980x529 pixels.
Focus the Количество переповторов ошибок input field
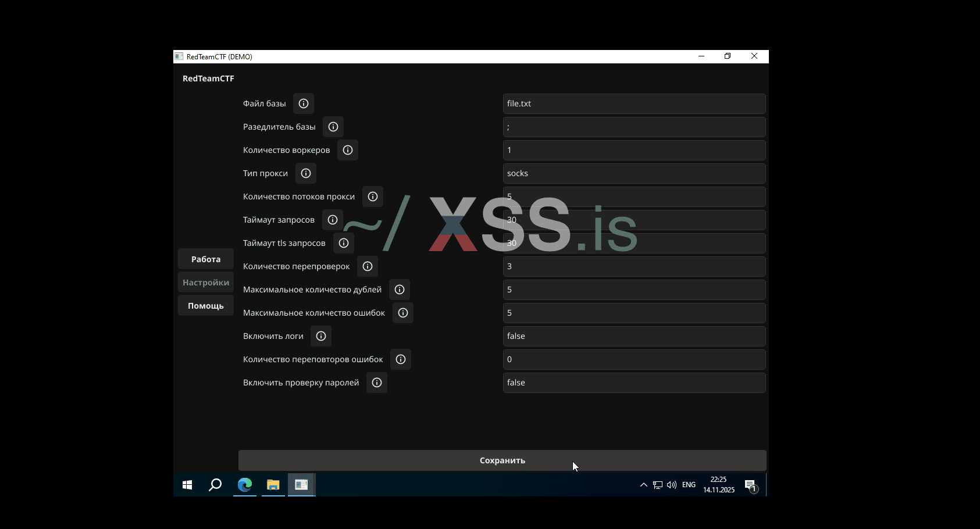point(634,359)
